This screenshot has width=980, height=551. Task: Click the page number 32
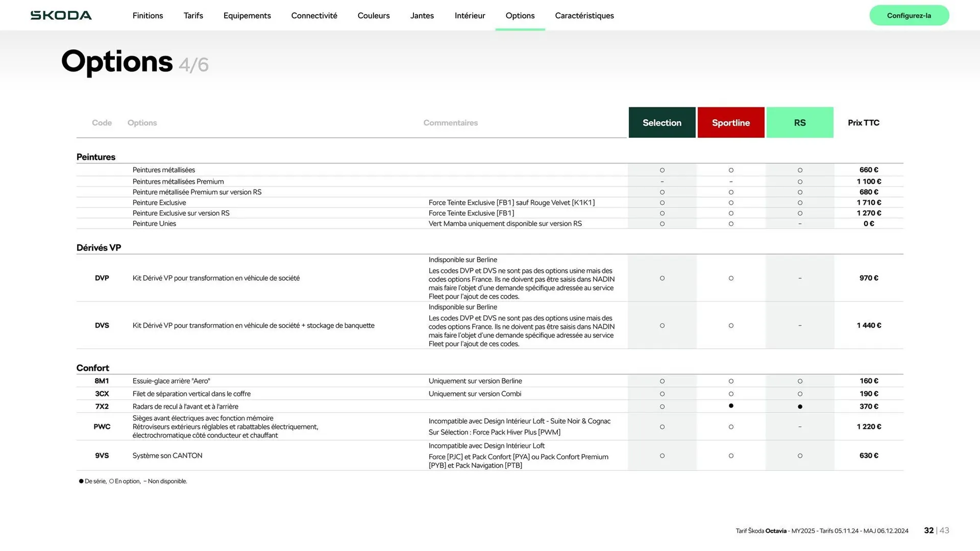[928, 530]
